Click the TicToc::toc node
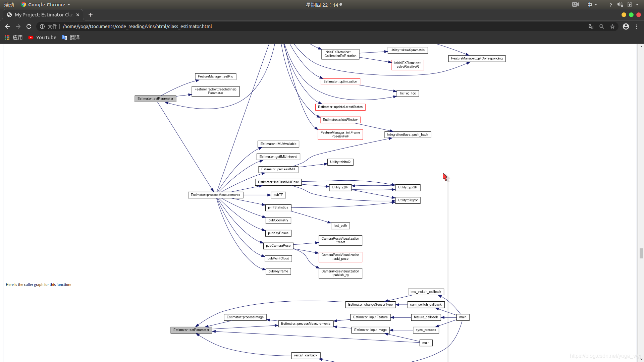The image size is (644, 362). click(408, 94)
